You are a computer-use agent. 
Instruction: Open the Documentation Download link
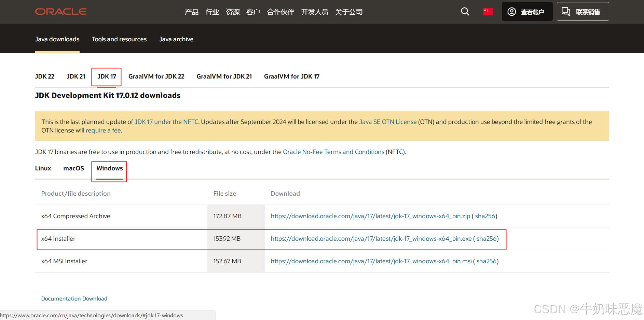tap(74, 298)
